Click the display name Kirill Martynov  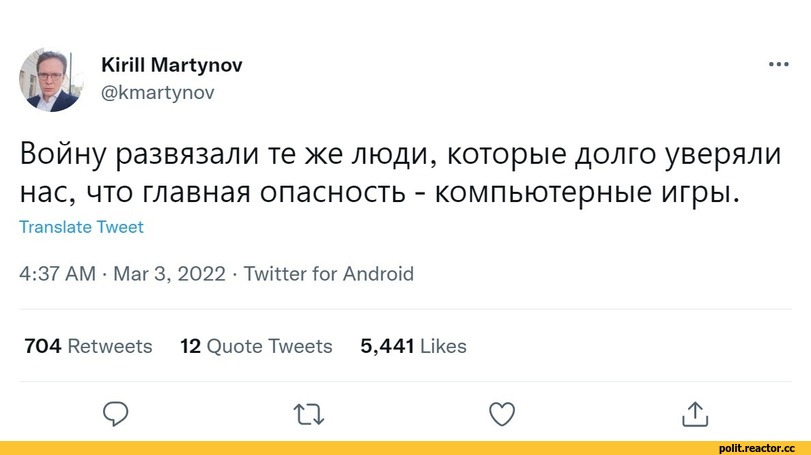pyautogui.click(x=171, y=65)
